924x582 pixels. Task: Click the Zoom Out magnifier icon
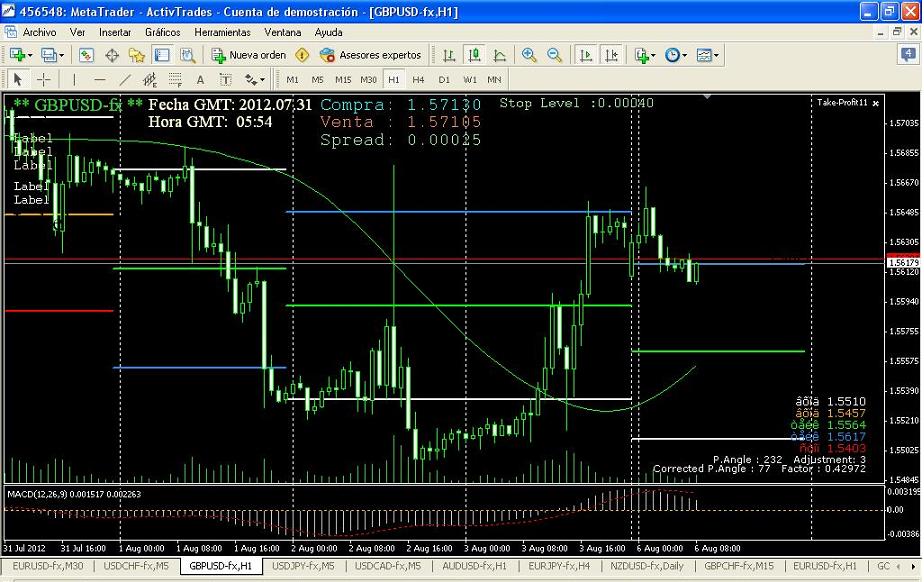pyautogui.click(x=554, y=55)
